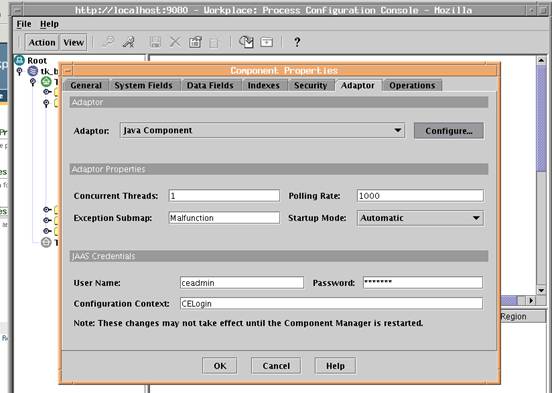Image resolution: width=552 pixels, height=393 pixels.
Task: Click the horizontal scrollbar right arrow
Action: [531, 300]
